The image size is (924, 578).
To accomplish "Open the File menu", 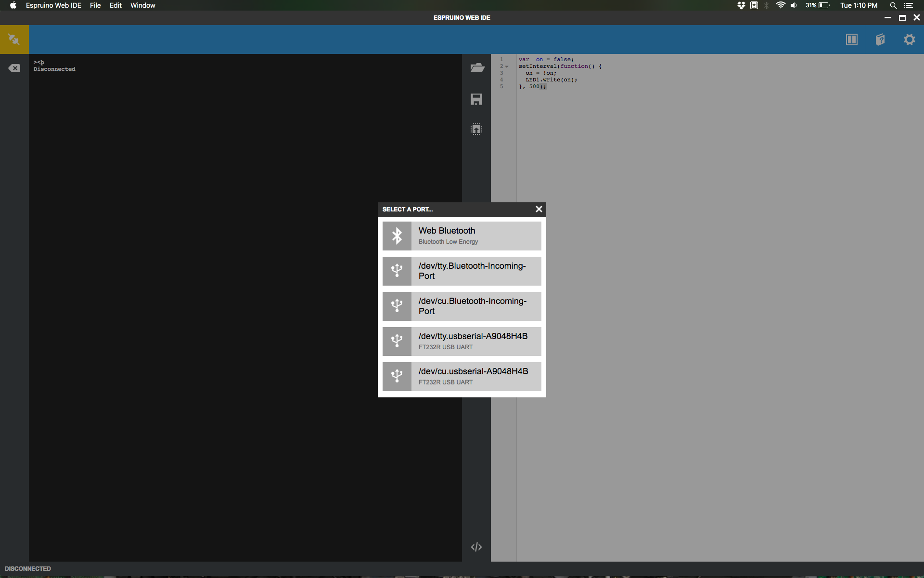I will [95, 5].
